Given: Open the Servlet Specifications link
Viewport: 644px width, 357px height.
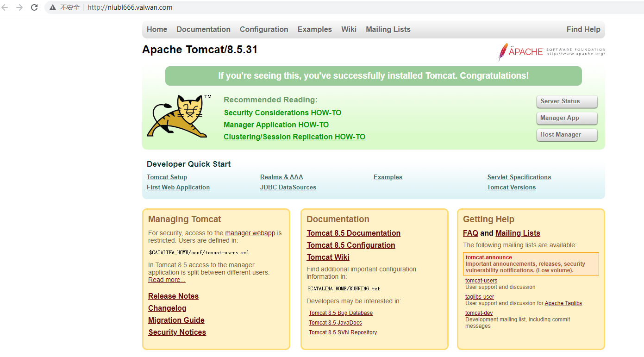Looking at the screenshot, I should tap(519, 177).
